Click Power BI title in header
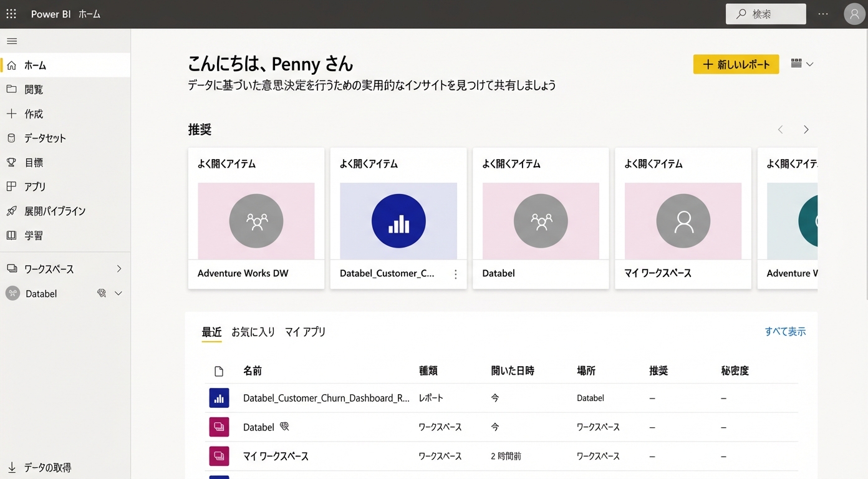The height and width of the screenshot is (479, 868). (51, 14)
